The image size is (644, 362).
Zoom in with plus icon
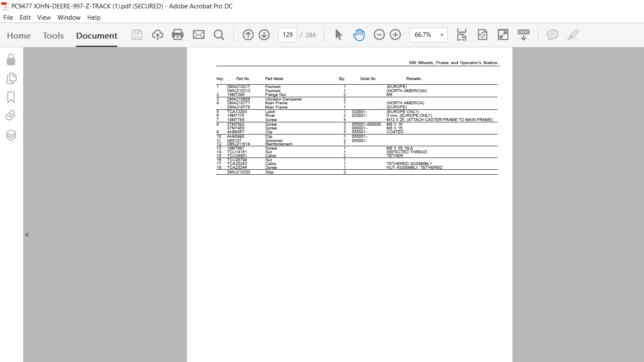(x=395, y=35)
